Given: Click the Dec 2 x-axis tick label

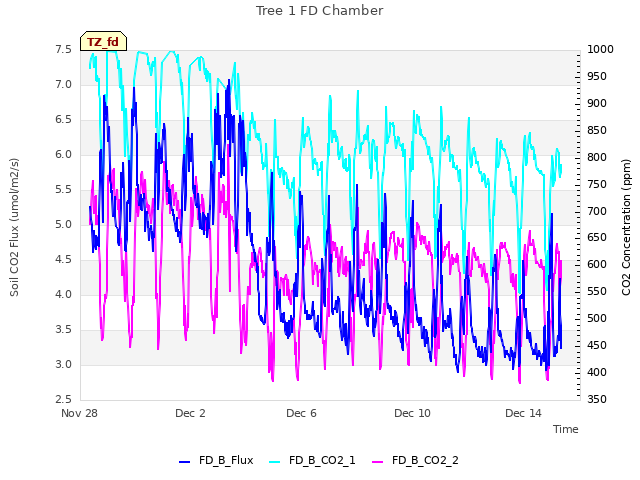Looking at the screenshot, I should tap(190, 413).
